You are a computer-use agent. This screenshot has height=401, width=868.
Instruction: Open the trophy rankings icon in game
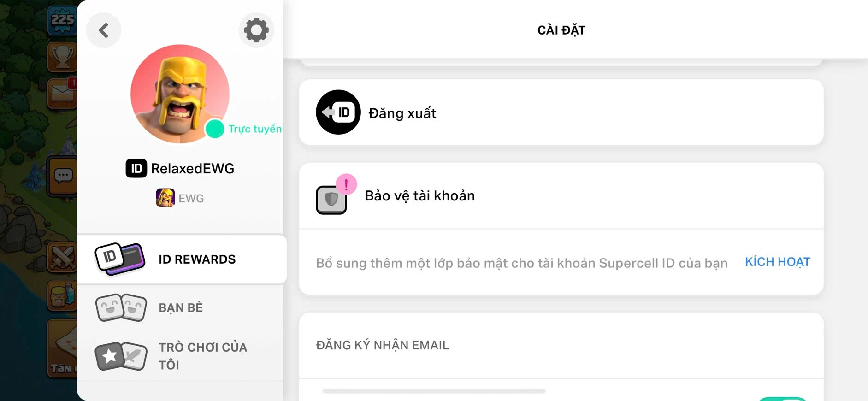pyautogui.click(x=62, y=56)
